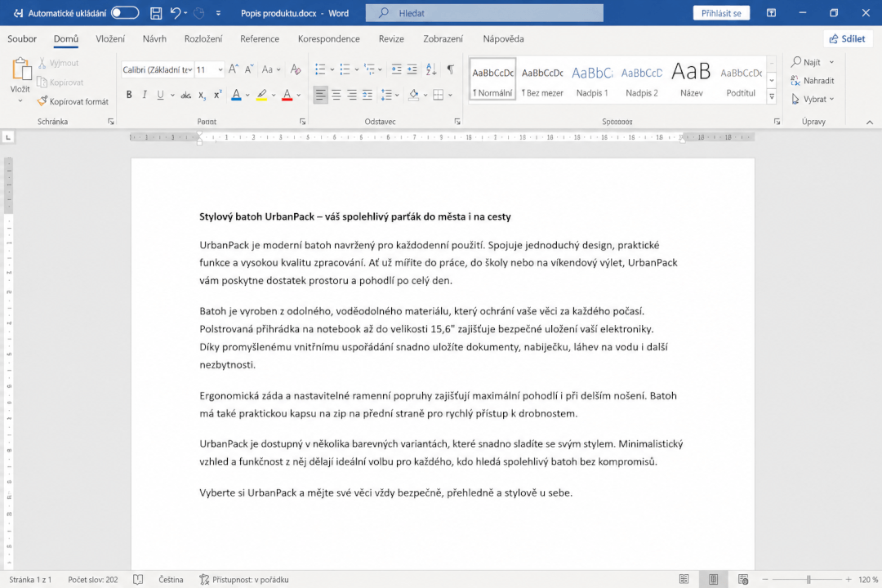
Task: Toggle Automatické ukládání switch
Action: pyautogui.click(x=125, y=13)
